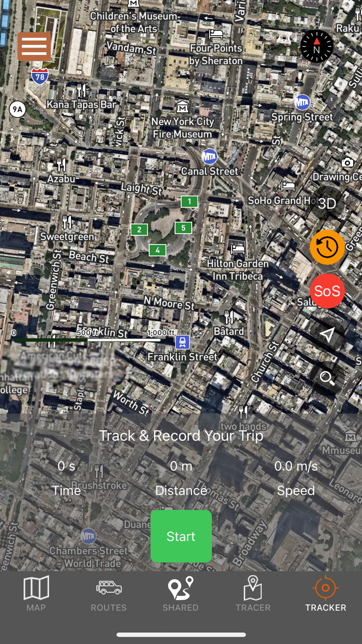Open the SHARED tab
The width and height of the screenshot is (362, 644).
(181, 594)
